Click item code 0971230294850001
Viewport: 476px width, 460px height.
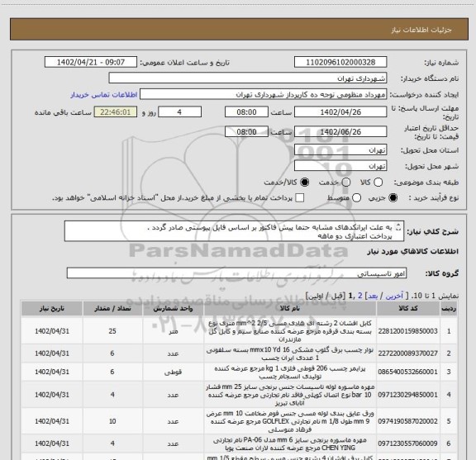click(407, 395)
